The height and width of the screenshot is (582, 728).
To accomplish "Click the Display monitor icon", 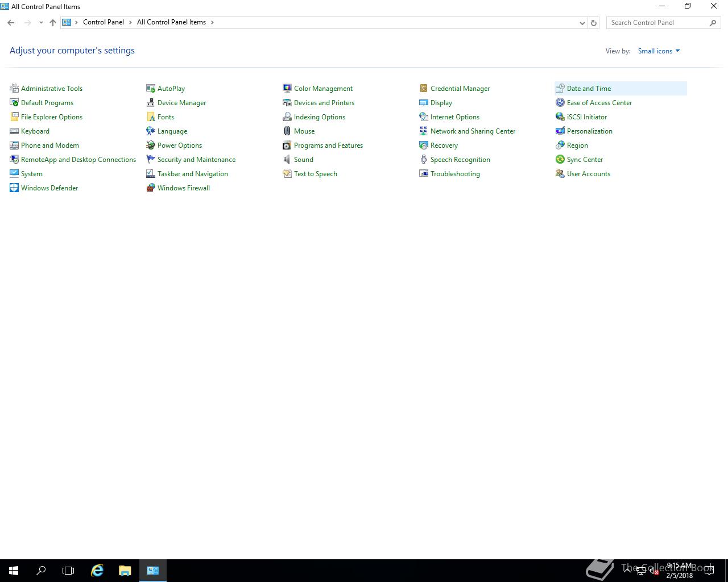I will click(424, 102).
